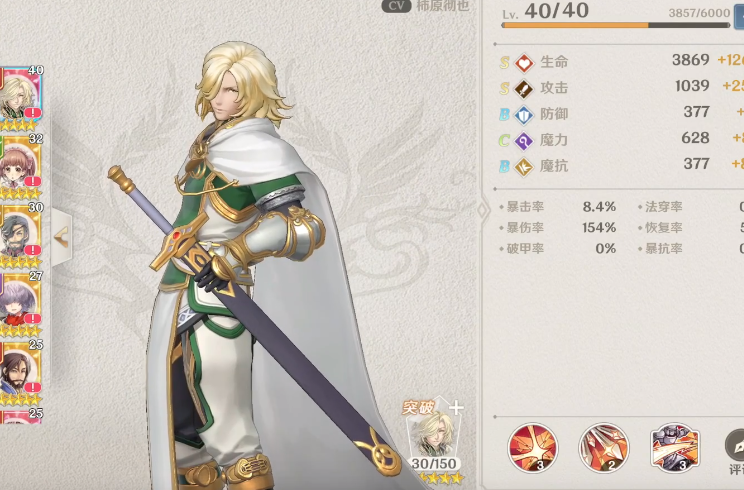Click the experience progress bar 3857/6000
The height and width of the screenshot is (490, 744).
point(615,26)
